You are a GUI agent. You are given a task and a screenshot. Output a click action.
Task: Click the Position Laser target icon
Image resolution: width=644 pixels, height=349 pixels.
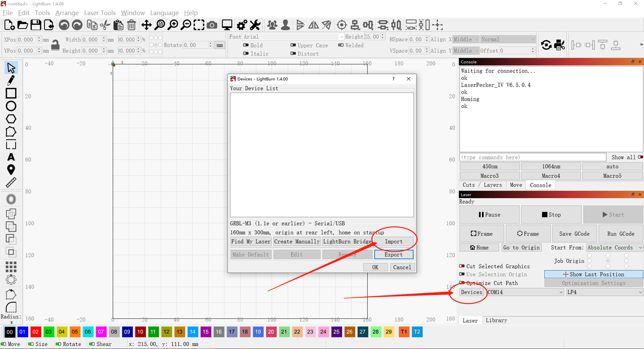(x=342, y=25)
